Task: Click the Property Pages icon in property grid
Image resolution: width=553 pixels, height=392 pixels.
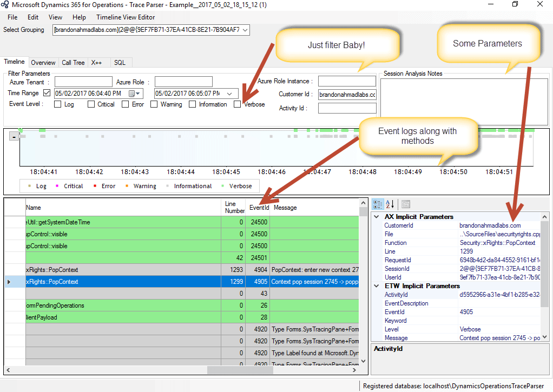Action: coord(406,204)
